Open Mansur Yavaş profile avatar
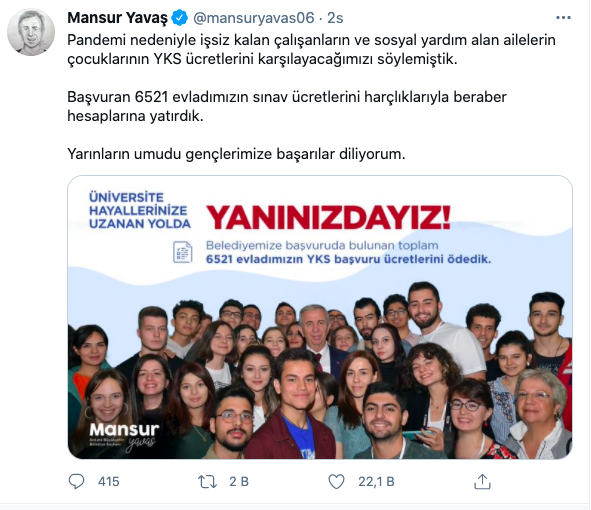The width and height of the screenshot is (591, 510). 31,32
